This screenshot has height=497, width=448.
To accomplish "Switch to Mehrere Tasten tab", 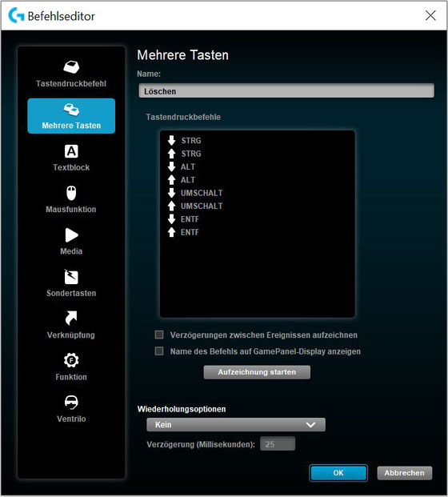I will [x=71, y=116].
